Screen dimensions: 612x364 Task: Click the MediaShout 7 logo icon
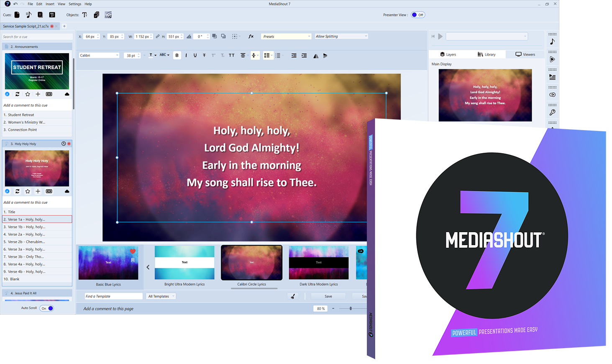7,4
